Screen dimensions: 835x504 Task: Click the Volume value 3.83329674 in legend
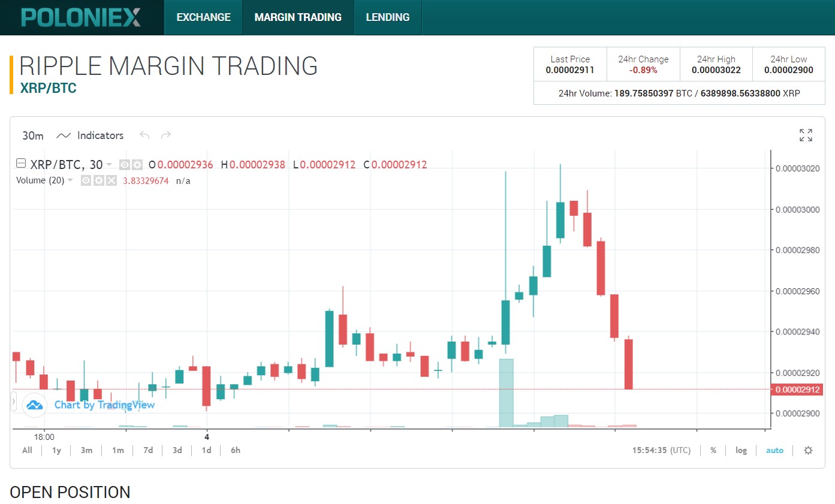(x=146, y=180)
